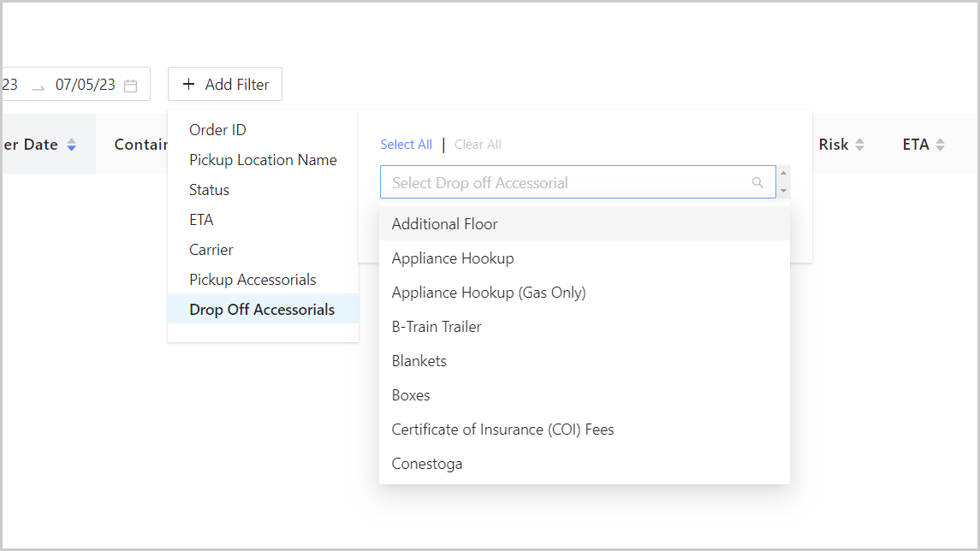Focus the Select Drop off Accessorial field
Screen dimensions: 980x551
(565, 182)
